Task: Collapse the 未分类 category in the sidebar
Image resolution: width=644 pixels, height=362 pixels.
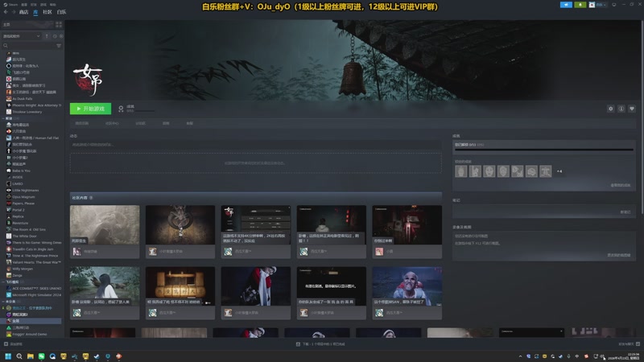Action: [x=4, y=301]
